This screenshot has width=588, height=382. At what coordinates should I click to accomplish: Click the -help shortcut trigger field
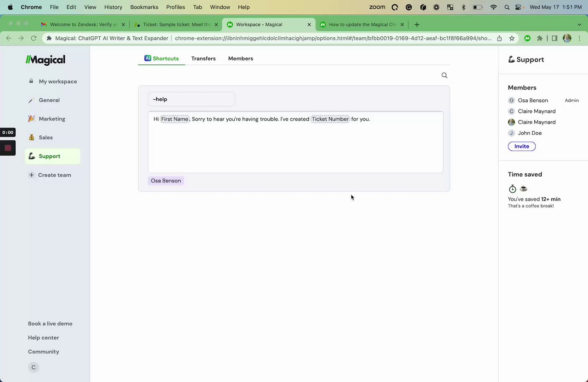click(191, 99)
